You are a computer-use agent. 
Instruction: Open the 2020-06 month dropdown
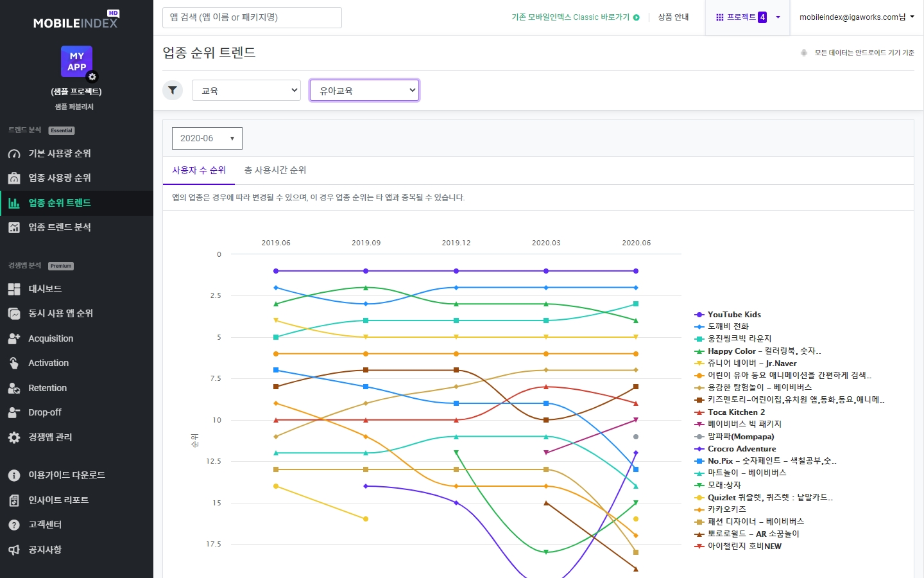(x=207, y=138)
